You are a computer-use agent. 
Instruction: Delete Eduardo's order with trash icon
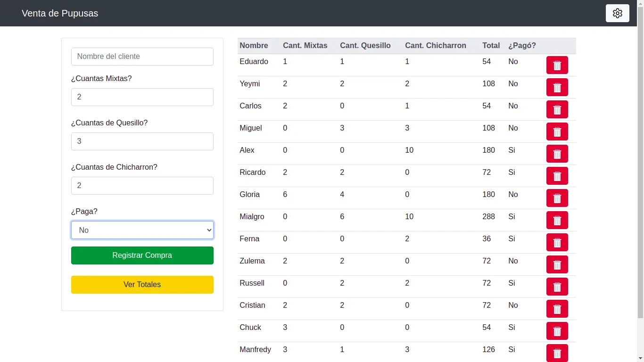[x=557, y=65]
